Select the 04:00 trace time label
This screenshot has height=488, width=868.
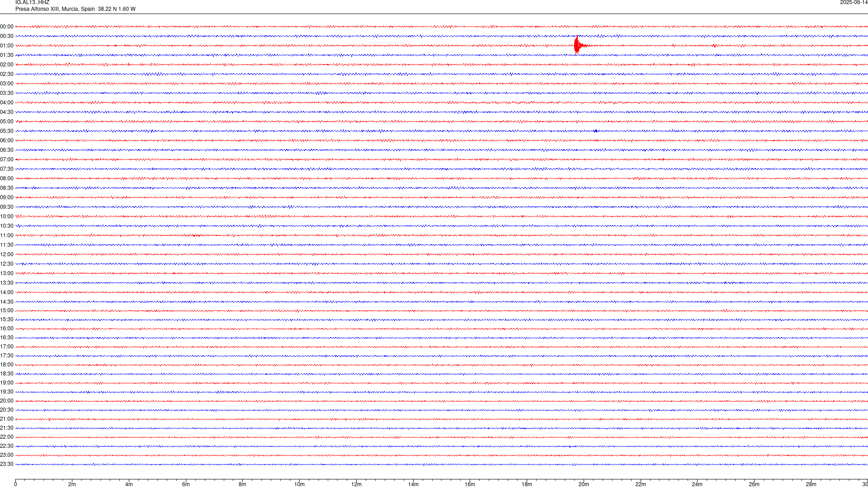point(7,103)
